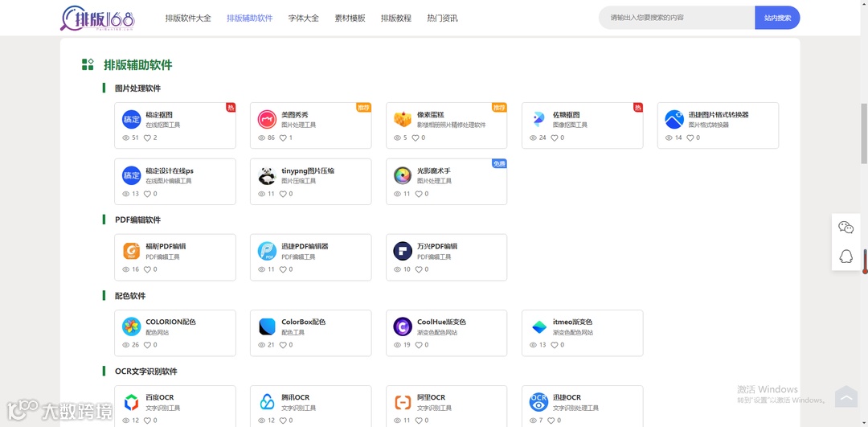868x427 pixels.
Task: Open the 阿里OCR title link
Action: [x=432, y=397]
